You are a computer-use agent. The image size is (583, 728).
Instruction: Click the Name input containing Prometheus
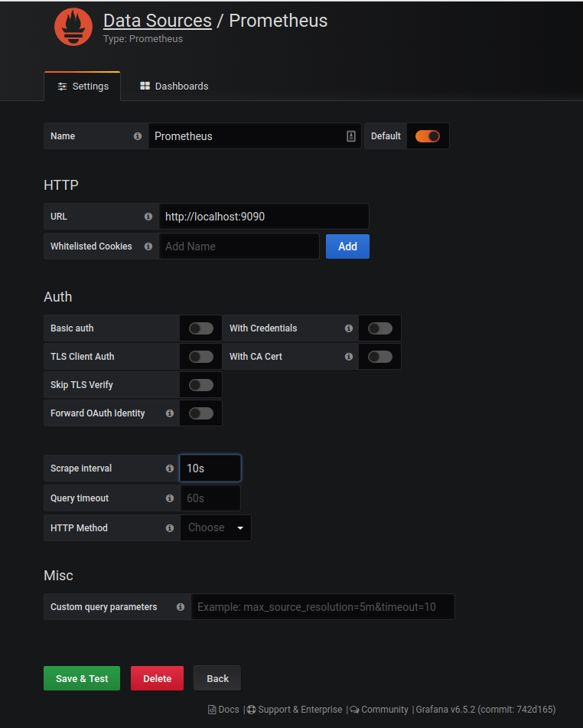tap(254, 136)
